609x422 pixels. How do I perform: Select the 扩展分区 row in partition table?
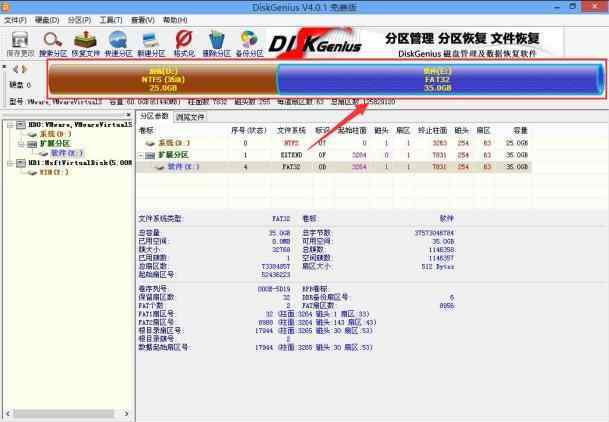(336, 155)
